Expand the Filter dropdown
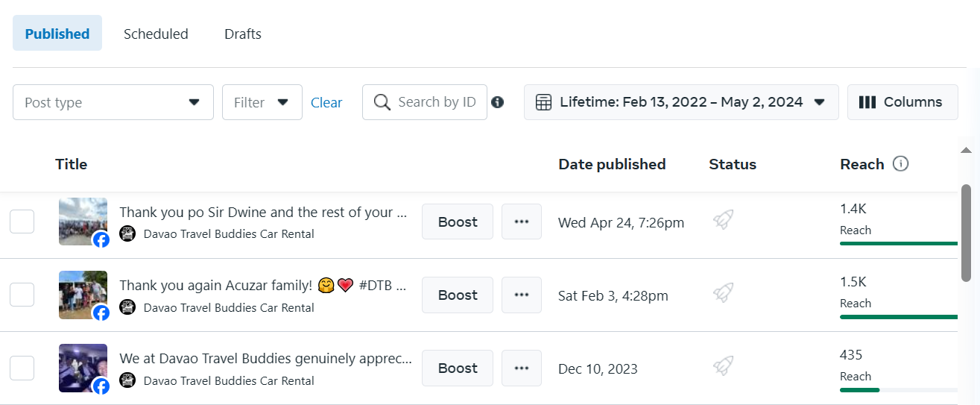This screenshot has height=405, width=980. [x=262, y=102]
